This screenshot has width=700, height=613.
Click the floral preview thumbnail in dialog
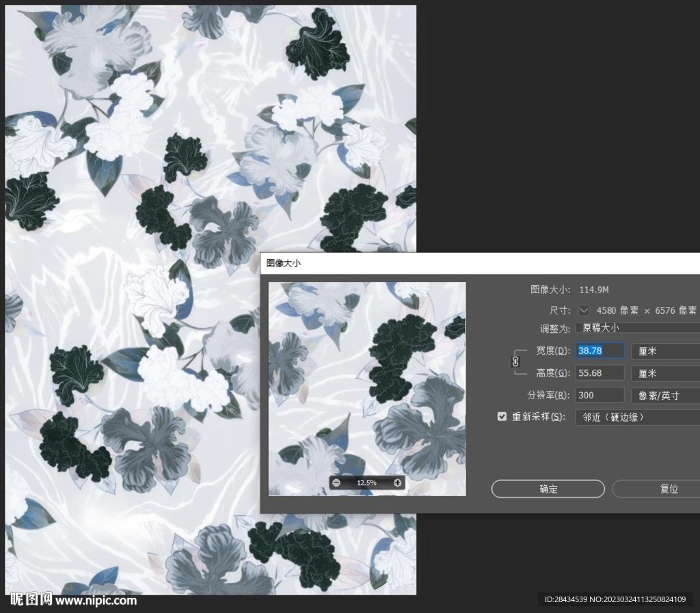click(367, 383)
